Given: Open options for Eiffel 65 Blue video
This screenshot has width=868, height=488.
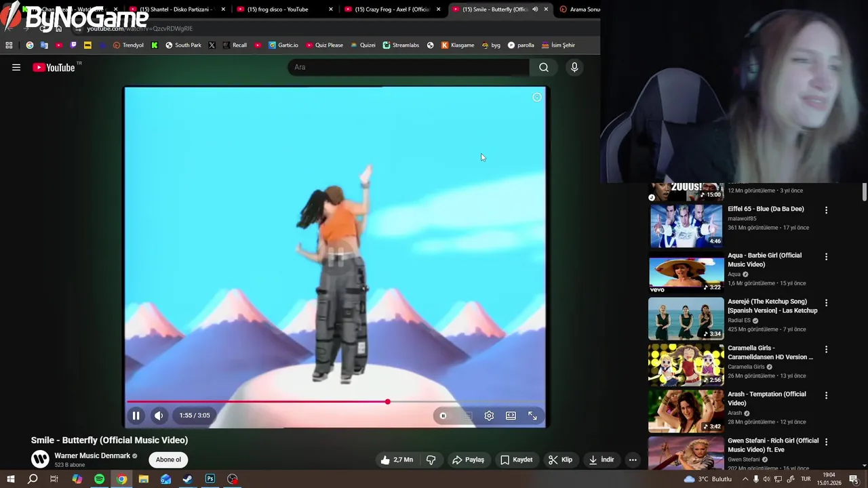Looking at the screenshot, I should coord(826,210).
